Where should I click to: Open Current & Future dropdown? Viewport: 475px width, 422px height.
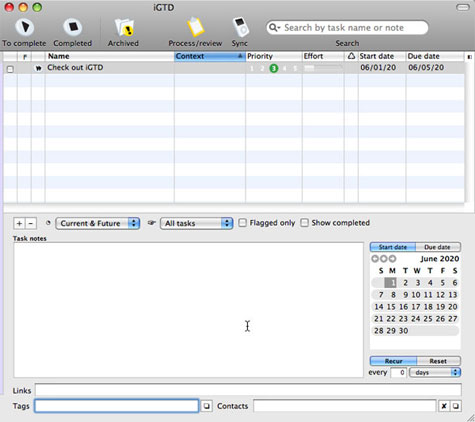coord(98,223)
